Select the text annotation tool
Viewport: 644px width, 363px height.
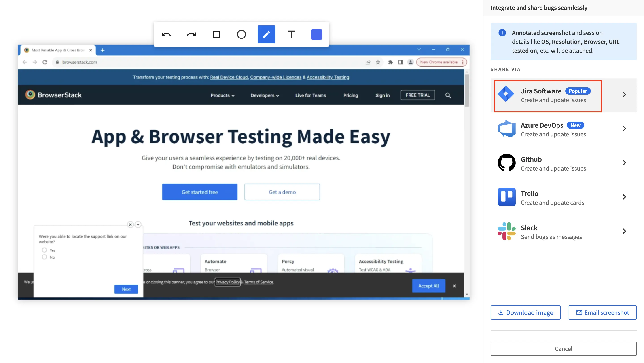tap(291, 34)
